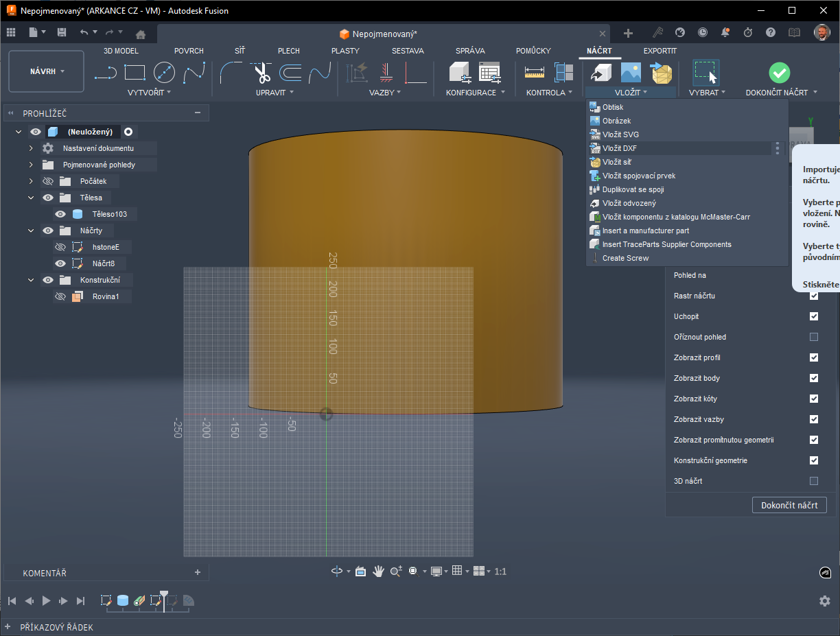Enable the 3D náčrt checkbox
This screenshot has height=636, width=840.
click(814, 481)
